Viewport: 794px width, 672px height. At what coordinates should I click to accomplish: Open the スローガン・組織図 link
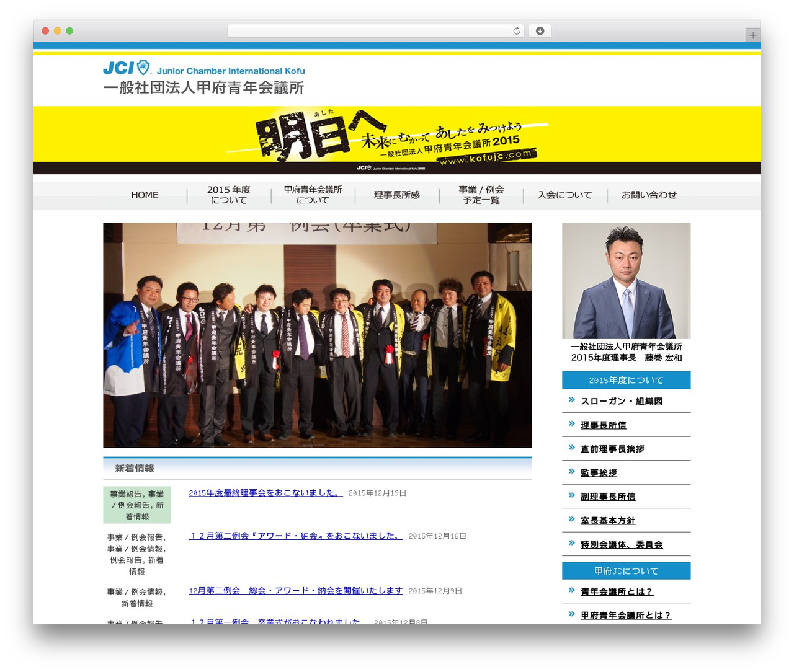coord(622,401)
